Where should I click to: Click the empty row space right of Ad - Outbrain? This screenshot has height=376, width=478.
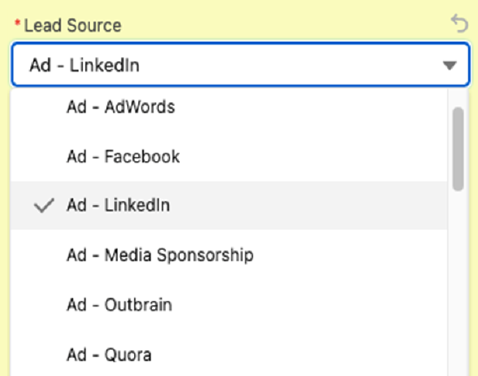(x=310, y=305)
